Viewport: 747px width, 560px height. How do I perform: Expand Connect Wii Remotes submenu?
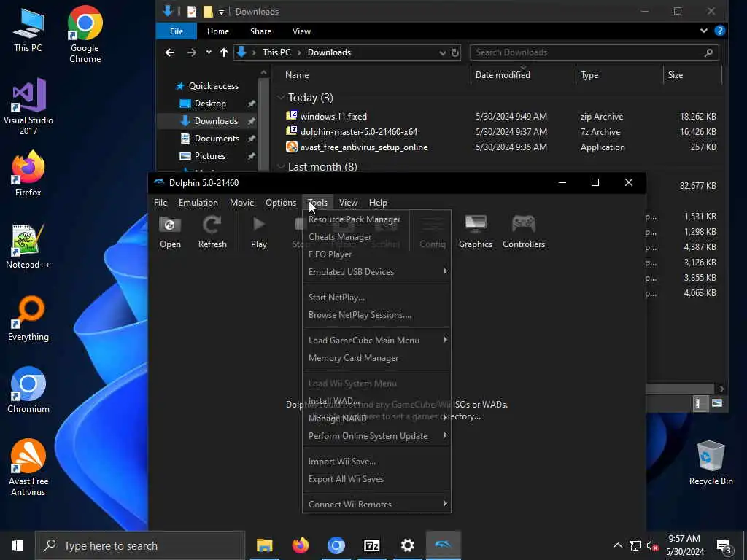pyautogui.click(x=376, y=505)
